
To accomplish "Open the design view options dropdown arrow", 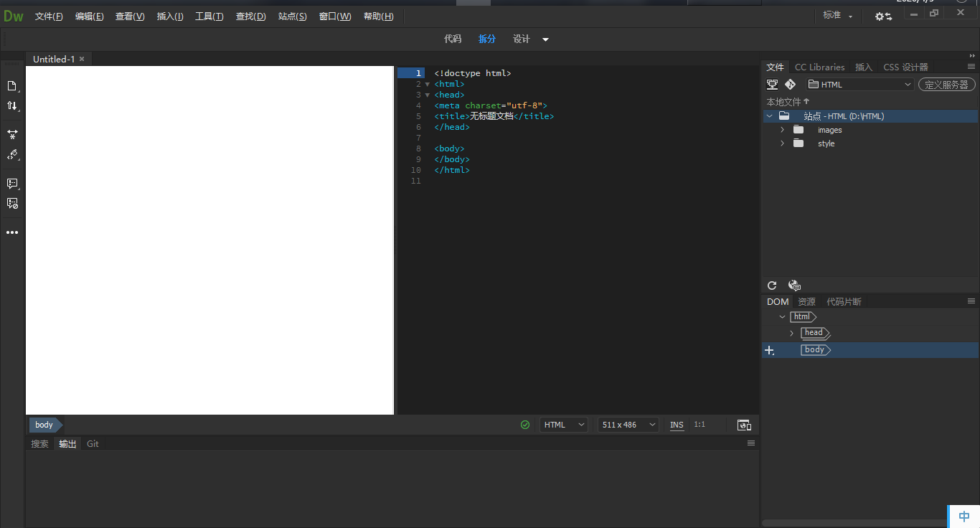I will coord(545,39).
